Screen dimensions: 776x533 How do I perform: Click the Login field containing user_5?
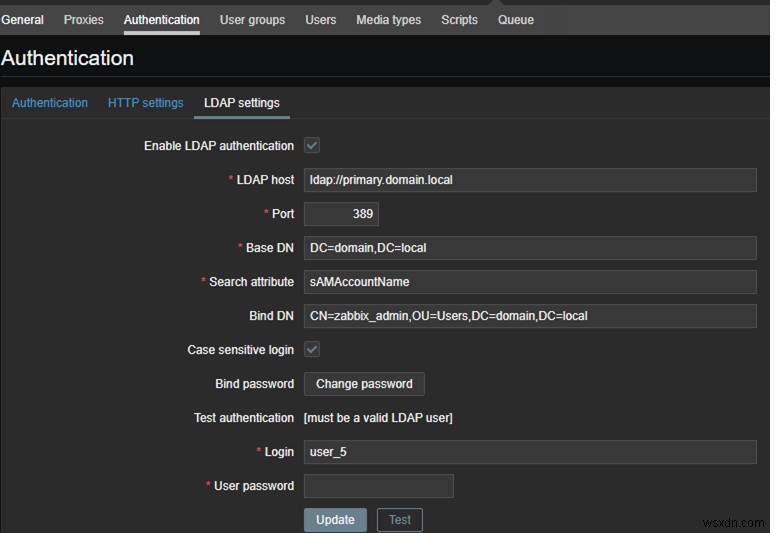(530, 452)
